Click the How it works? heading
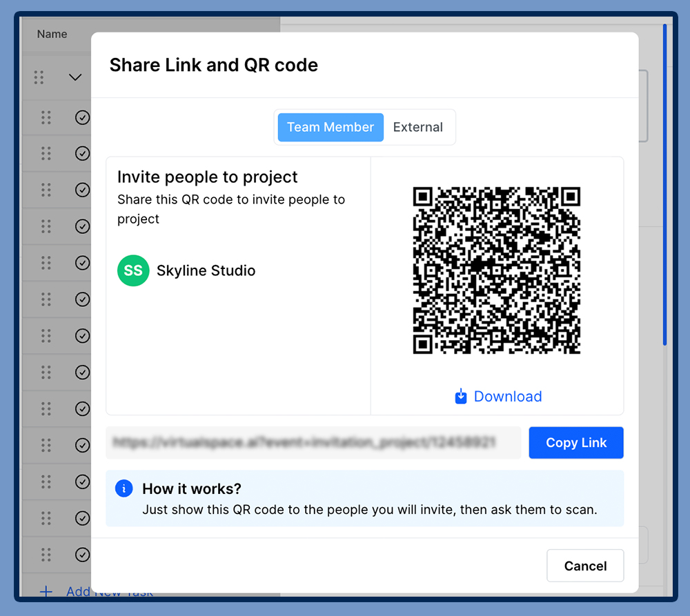Image resolution: width=690 pixels, height=616 pixels. (192, 489)
